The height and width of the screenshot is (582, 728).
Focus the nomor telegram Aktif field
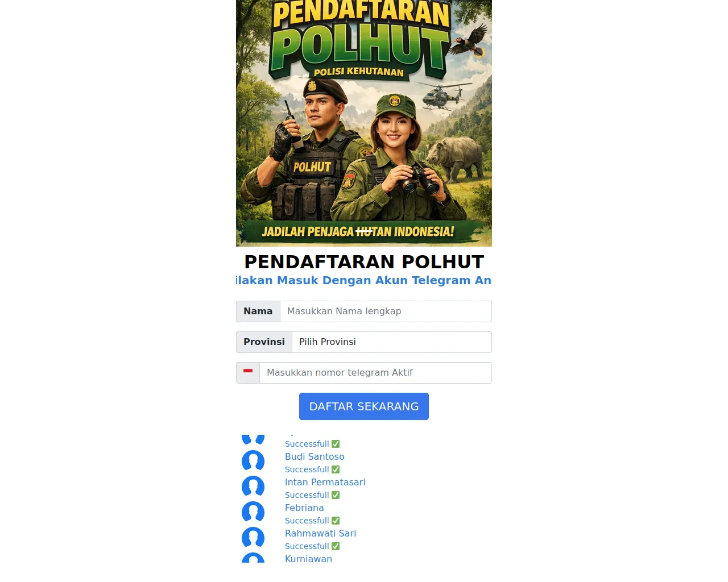375,373
